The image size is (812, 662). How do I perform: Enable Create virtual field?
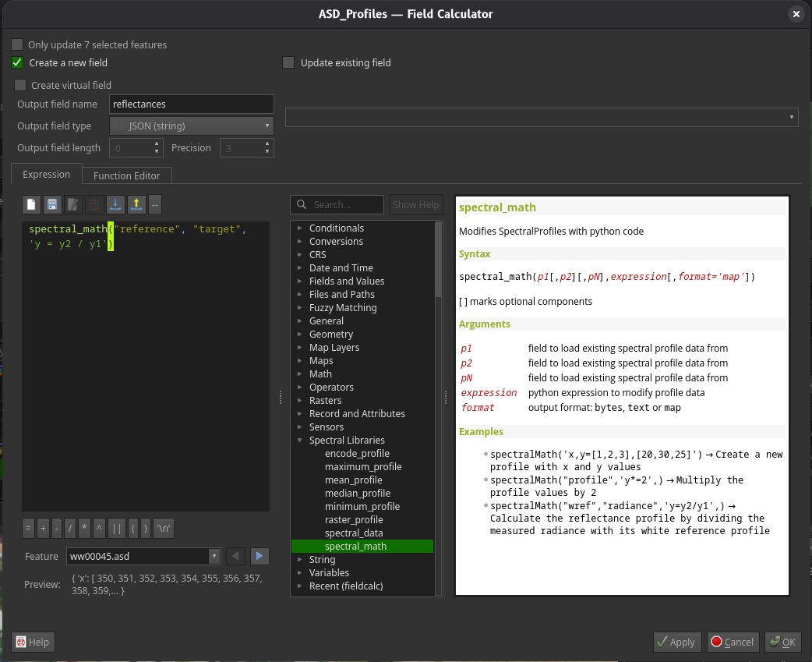coord(20,85)
